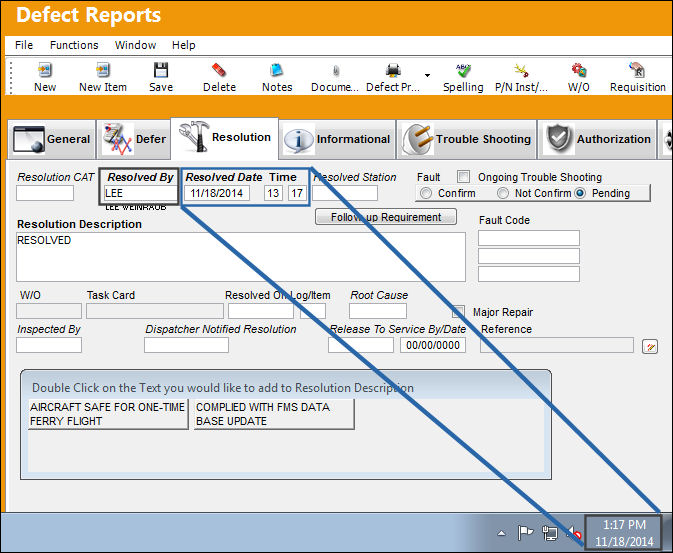
Task: Open the taskbar clock showing 1:17 PM
Action: click(x=624, y=533)
